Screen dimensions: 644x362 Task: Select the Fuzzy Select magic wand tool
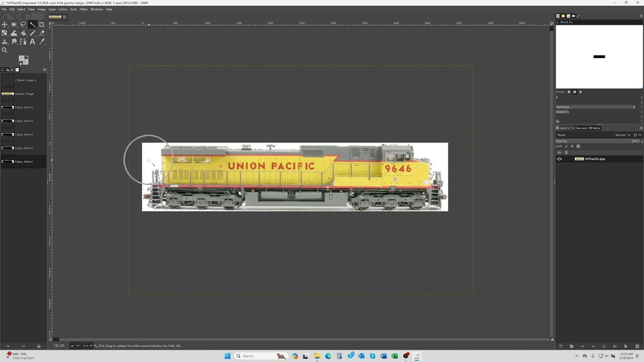coord(33,25)
